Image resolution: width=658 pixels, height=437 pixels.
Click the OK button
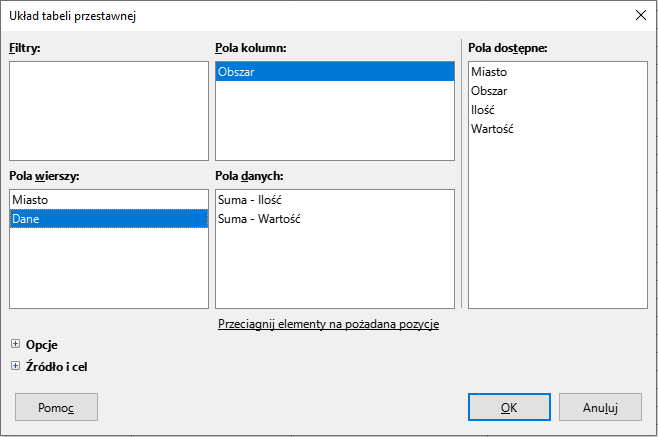(x=509, y=407)
